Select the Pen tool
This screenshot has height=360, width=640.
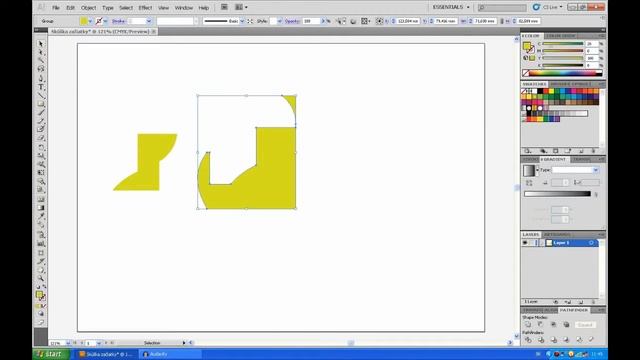(41, 78)
